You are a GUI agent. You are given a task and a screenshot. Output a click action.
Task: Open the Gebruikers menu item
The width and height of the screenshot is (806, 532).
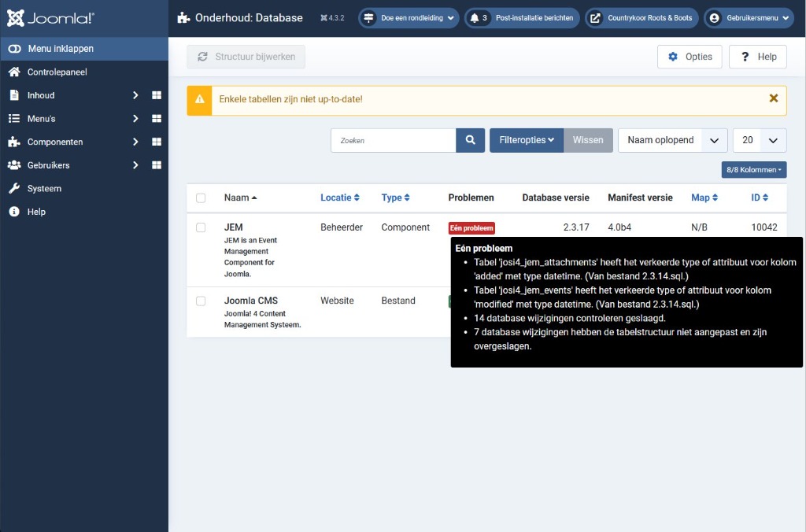pos(48,165)
